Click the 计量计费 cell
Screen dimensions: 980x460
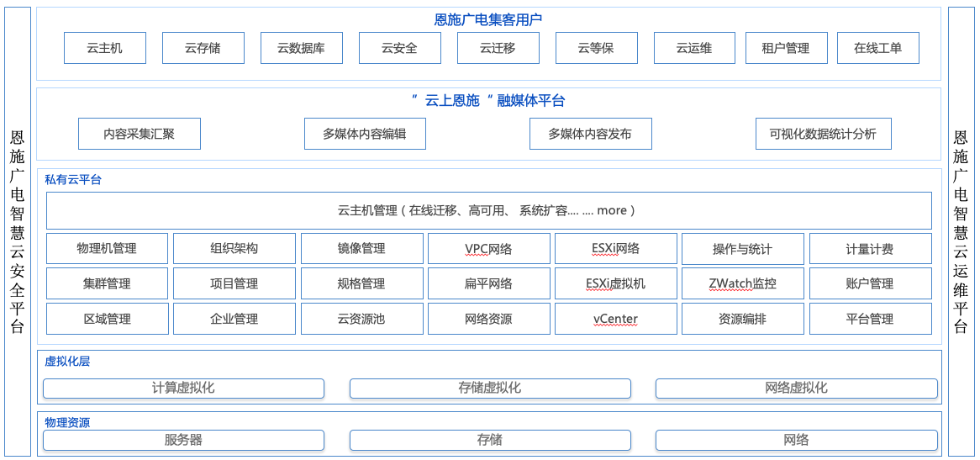click(870, 249)
